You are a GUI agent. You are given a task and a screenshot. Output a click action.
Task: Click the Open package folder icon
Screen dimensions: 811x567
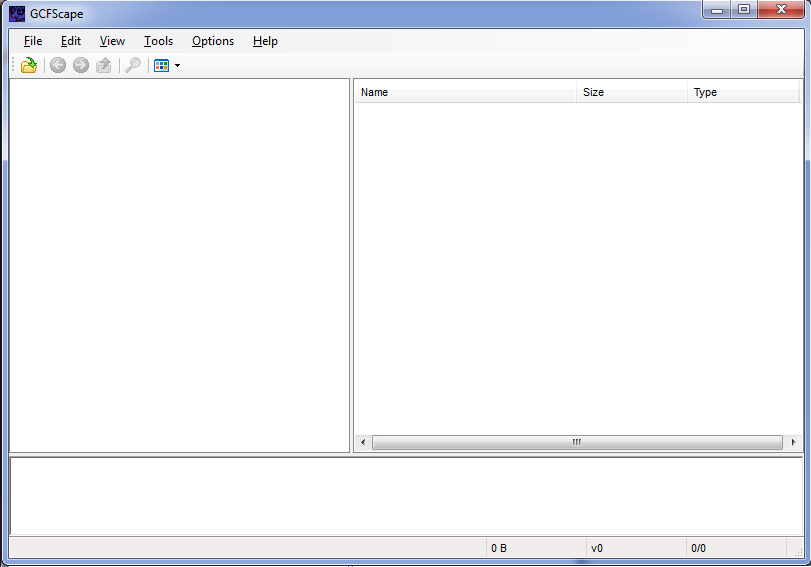(x=29, y=65)
